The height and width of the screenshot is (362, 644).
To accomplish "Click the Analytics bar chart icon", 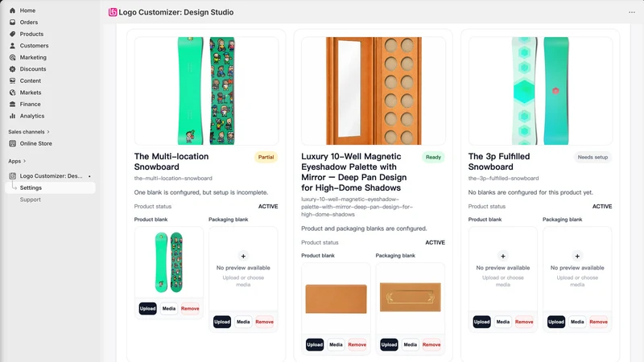I will coord(12,116).
